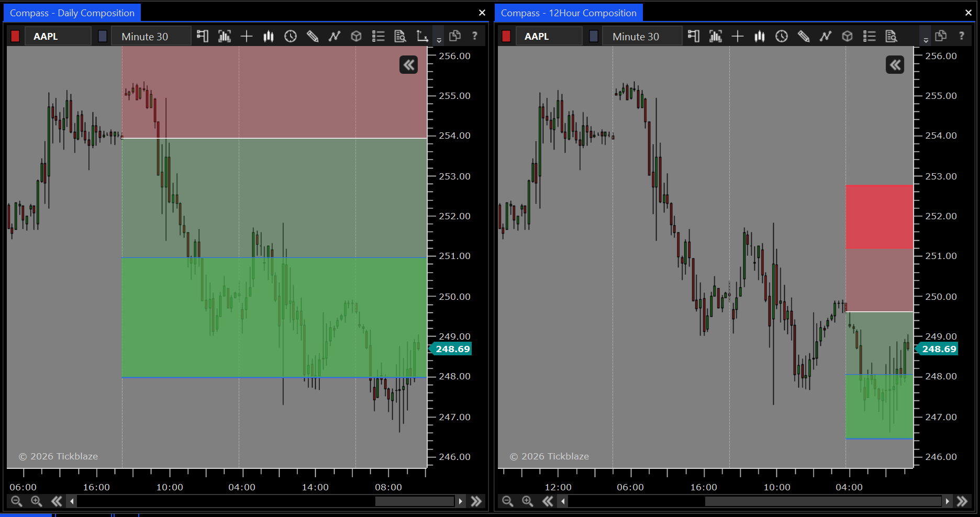The image size is (980, 517).
Task: Click the horizontal scrollbar thumb in Daily chart
Action: click(x=414, y=501)
